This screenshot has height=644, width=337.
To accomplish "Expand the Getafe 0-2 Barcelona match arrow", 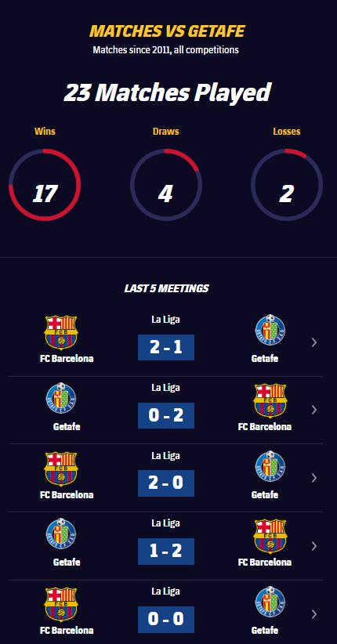I will 314,410.
